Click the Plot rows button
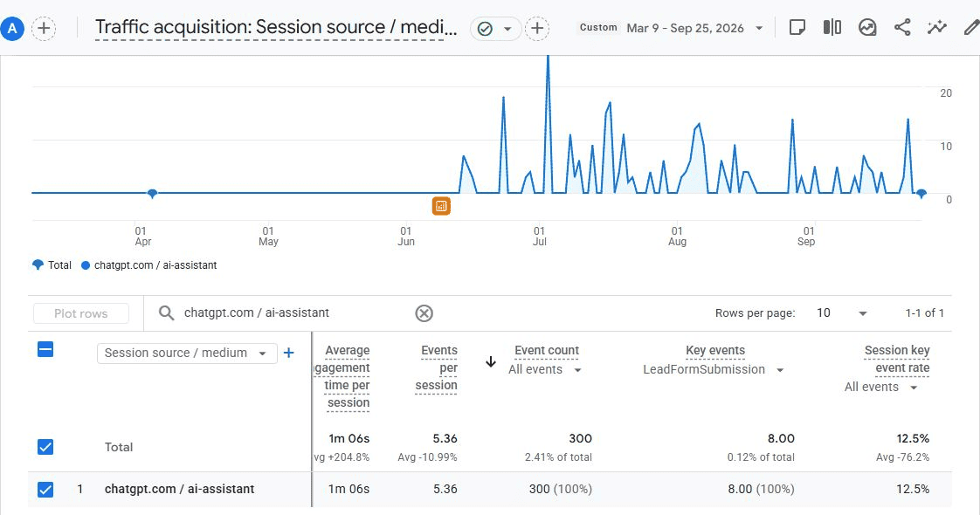Image resolution: width=980 pixels, height=515 pixels. pos(81,313)
